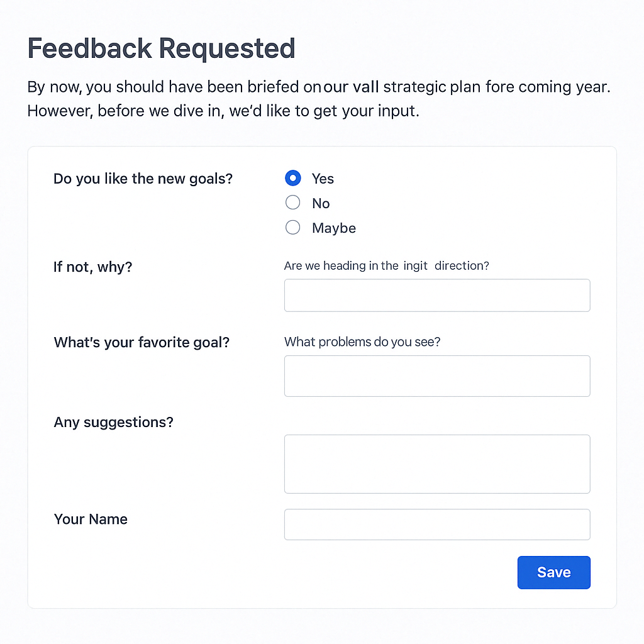644x644 pixels.
Task: Select the "No" radio button
Action: click(x=292, y=203)
